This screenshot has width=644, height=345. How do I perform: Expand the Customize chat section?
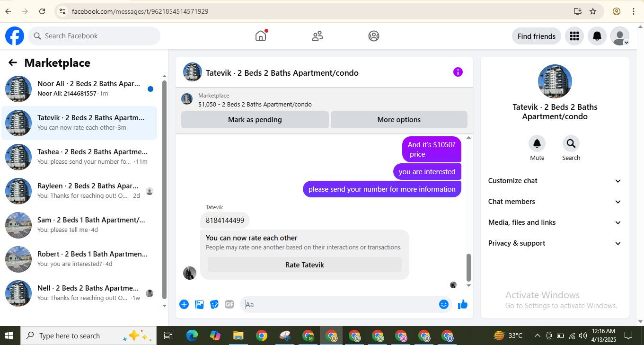[555, 181]
